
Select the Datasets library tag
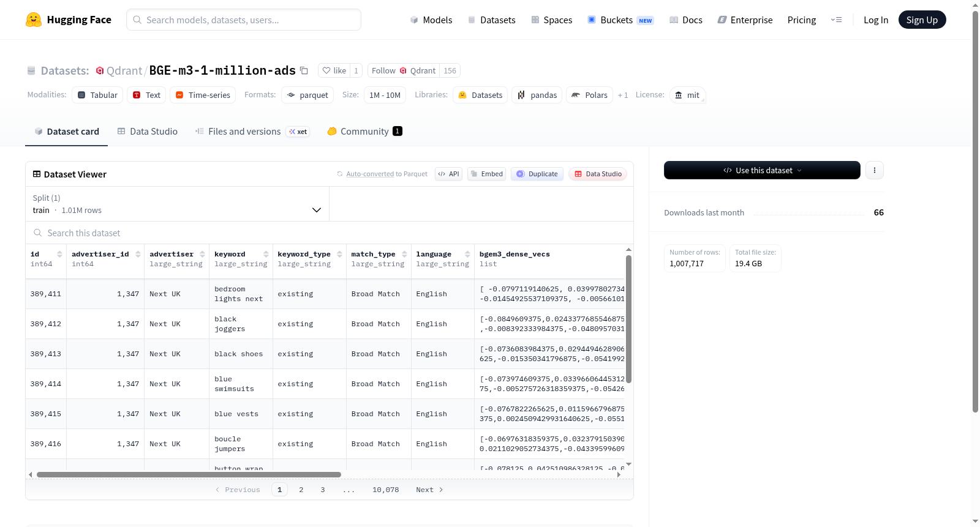[x=480, y=95]
